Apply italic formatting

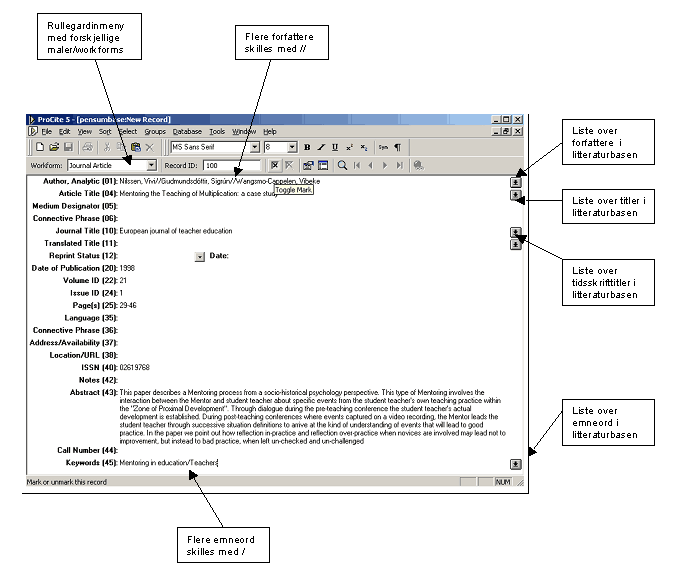[x=321, y=147]
